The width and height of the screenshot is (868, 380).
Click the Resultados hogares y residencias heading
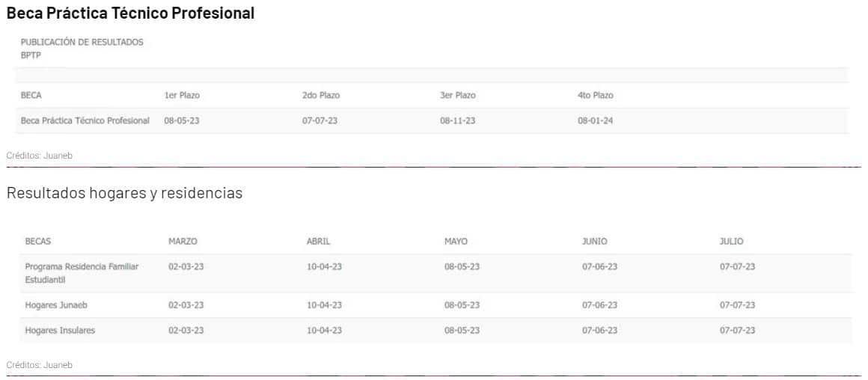pyautogui.click(x=125, y=193)
